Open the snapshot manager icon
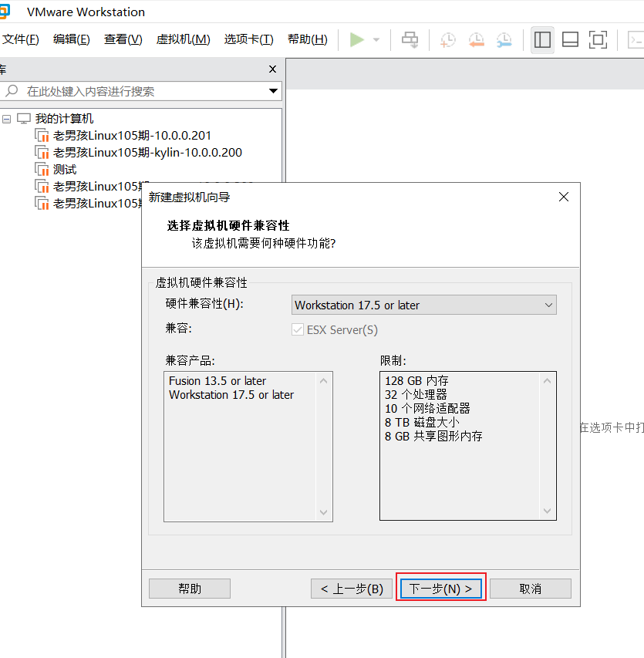644x658 pixels. coord(504,40)
